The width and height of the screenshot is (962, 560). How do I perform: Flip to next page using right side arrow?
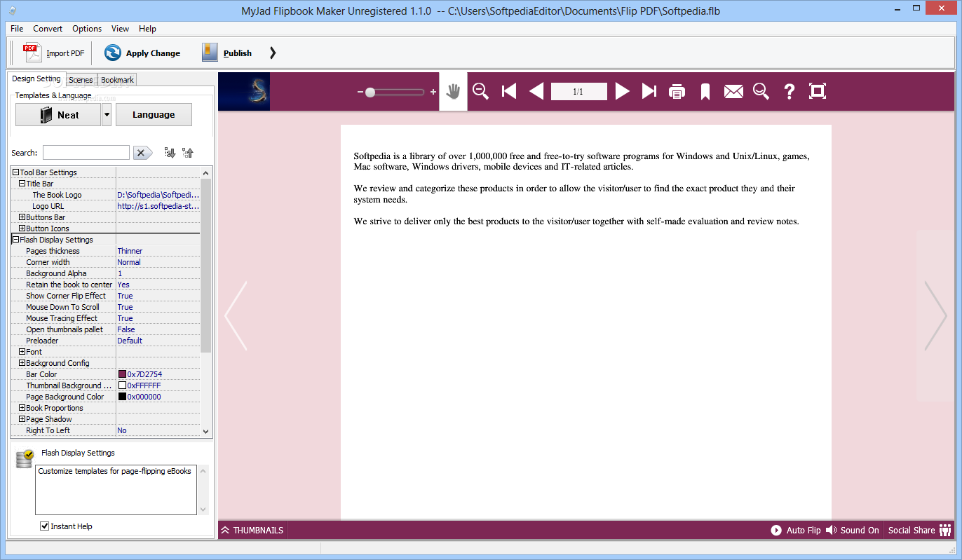point(935,315)
